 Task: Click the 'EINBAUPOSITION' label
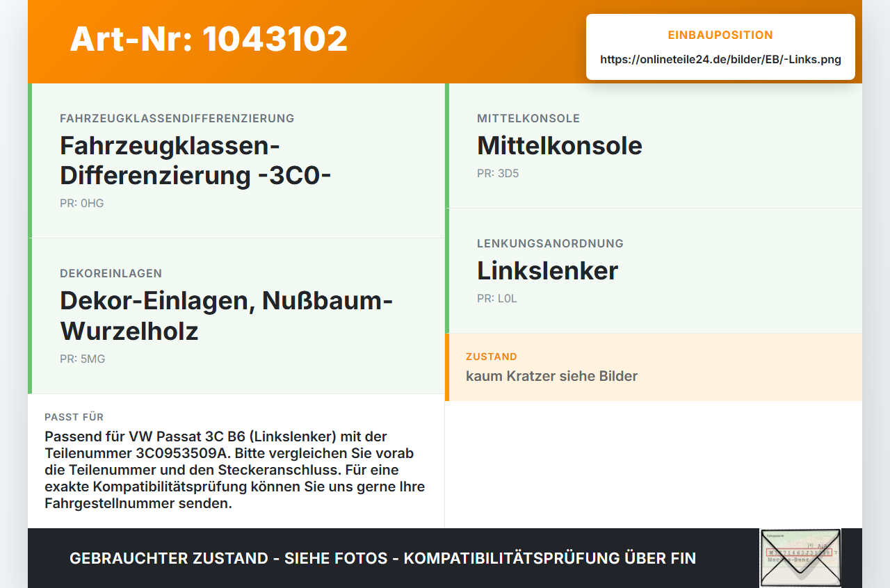[x=720, y=35]
